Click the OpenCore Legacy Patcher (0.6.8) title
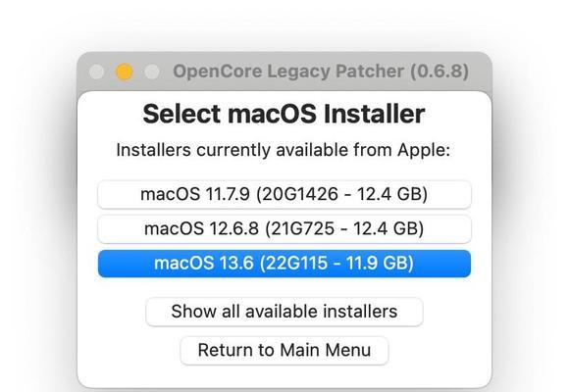 click(x=321, y=72)
